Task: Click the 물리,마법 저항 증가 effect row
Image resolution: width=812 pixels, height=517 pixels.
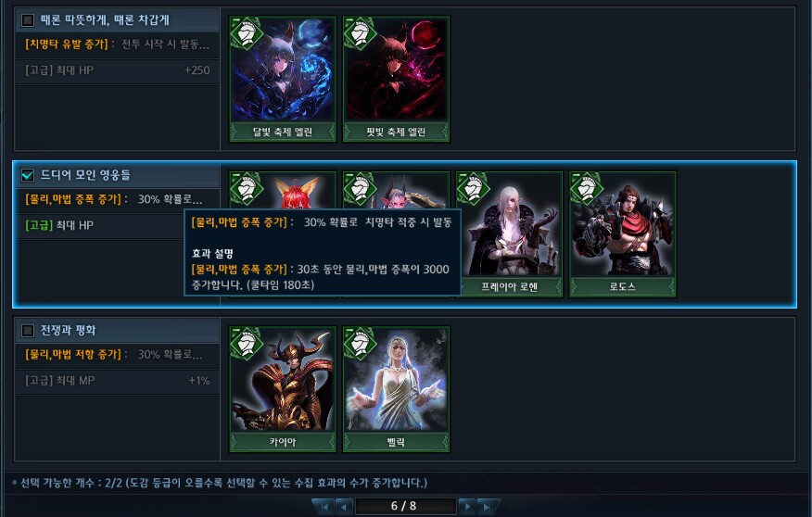Action: click(118, 355)
